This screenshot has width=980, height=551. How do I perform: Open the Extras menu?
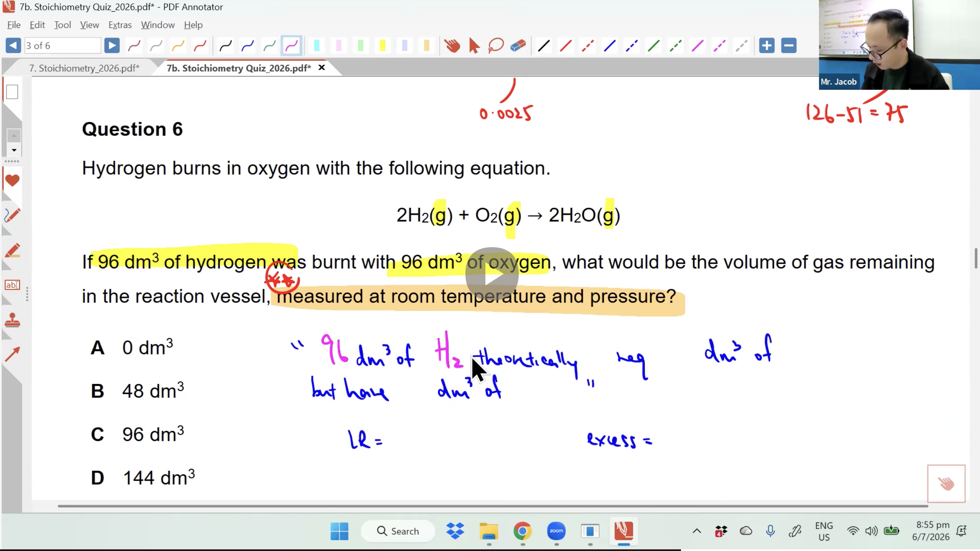coord(120,25)
